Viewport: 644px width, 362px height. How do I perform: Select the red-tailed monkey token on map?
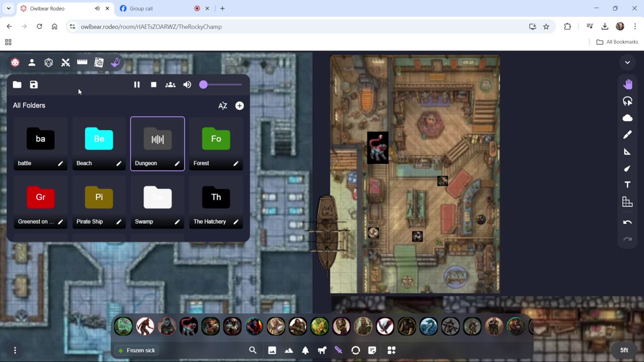(x=378, y=148)
